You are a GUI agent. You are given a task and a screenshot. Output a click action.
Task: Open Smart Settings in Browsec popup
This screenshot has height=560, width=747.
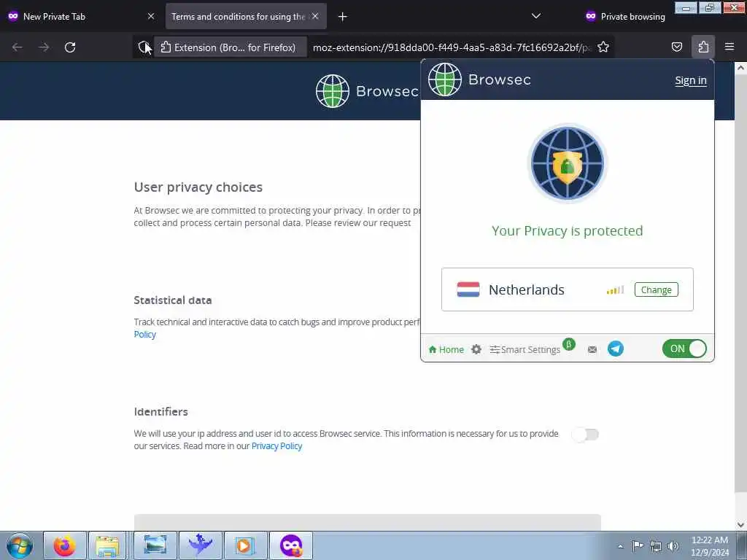pos(525,349)
